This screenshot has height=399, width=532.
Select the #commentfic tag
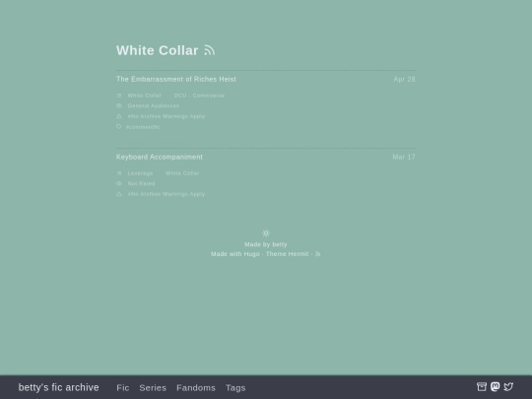(143, 127)
